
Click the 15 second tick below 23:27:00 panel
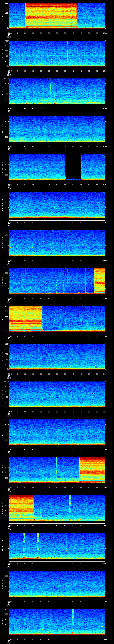click(33, 525)
